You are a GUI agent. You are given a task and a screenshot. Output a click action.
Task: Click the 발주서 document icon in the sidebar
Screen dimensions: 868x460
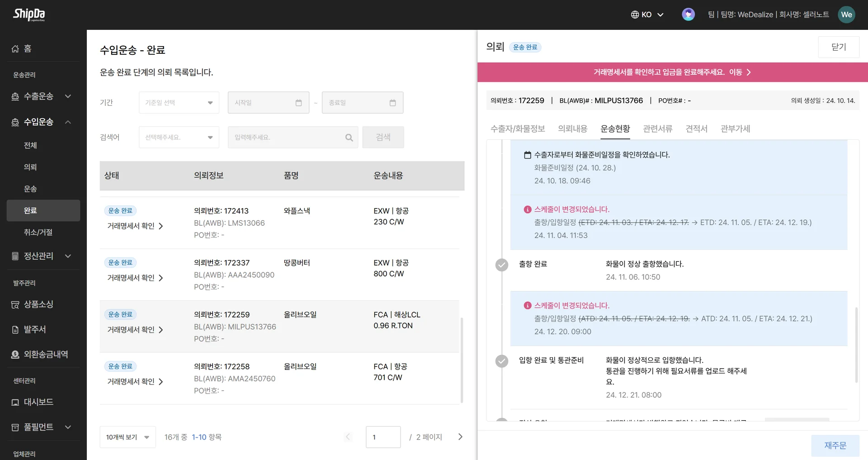pyautogui.click(x=15, y=329)
